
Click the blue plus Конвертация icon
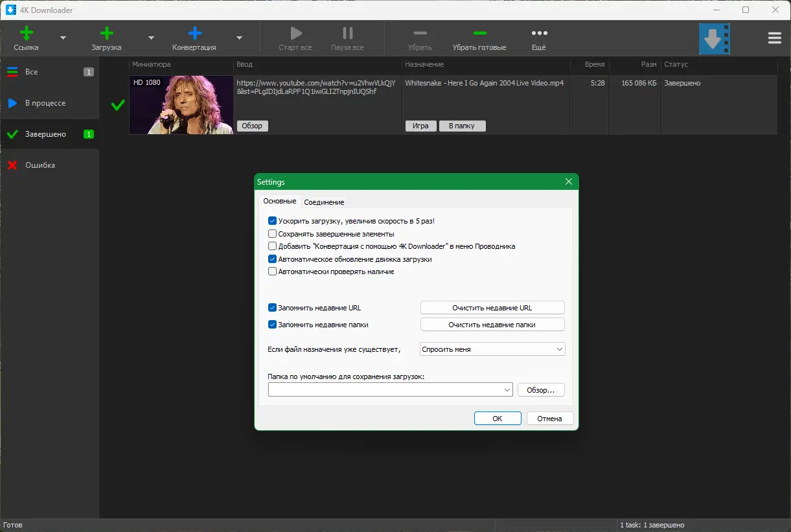point(194,33)
